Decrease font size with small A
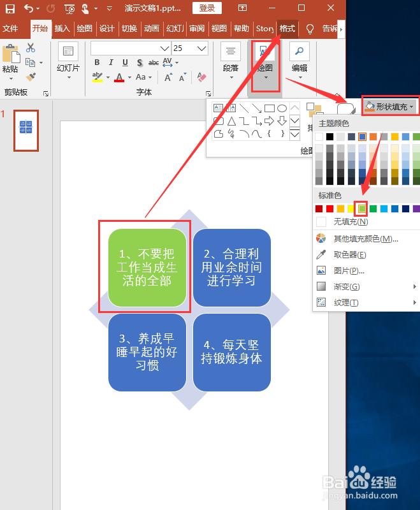 tap(182, 77)
